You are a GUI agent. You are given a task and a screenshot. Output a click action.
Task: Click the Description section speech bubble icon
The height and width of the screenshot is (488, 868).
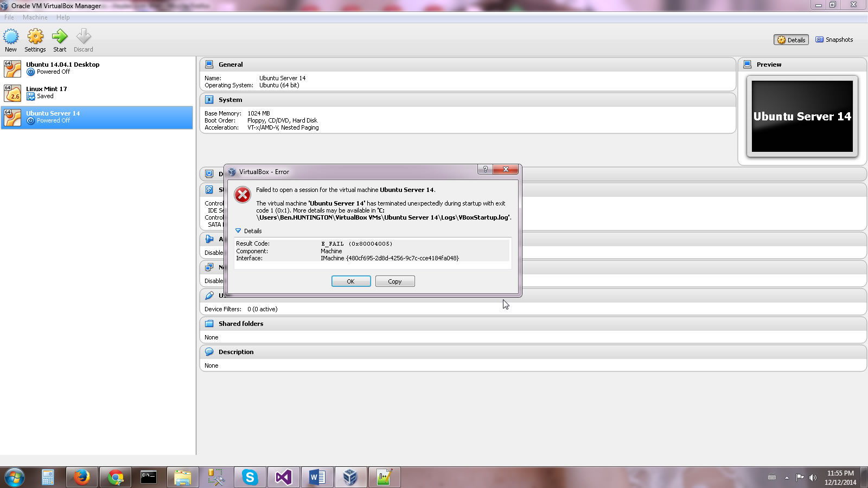tap(209, 351)
